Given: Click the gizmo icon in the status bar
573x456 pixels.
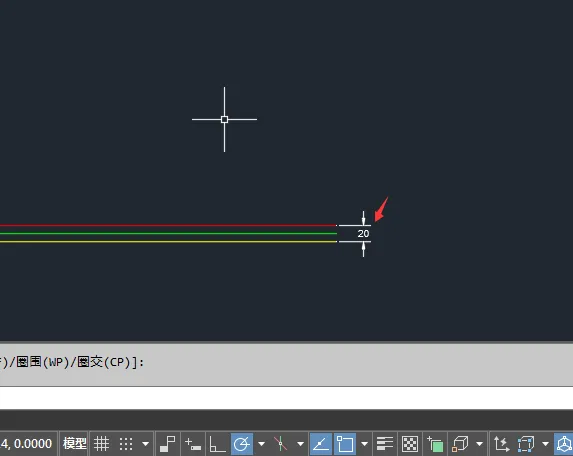Looking at the screenshot, I should pyautogui.click(x=564, y=444).
